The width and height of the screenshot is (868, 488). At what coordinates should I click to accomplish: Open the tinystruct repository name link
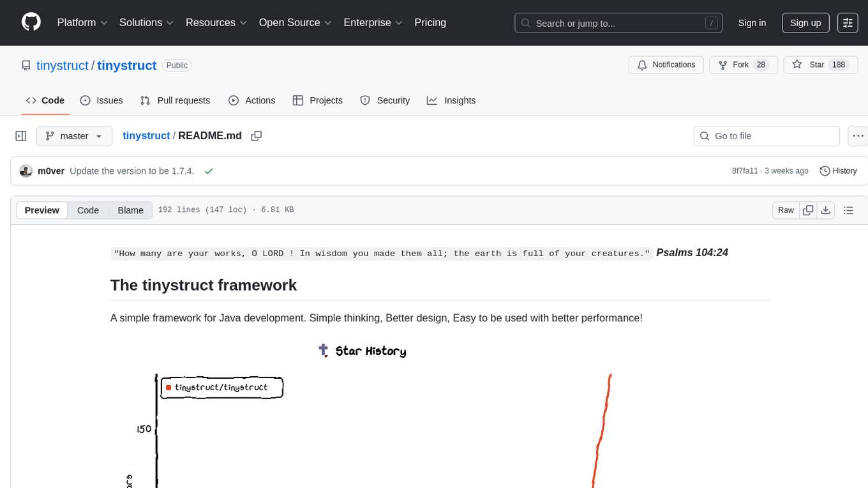click(127, 65)
